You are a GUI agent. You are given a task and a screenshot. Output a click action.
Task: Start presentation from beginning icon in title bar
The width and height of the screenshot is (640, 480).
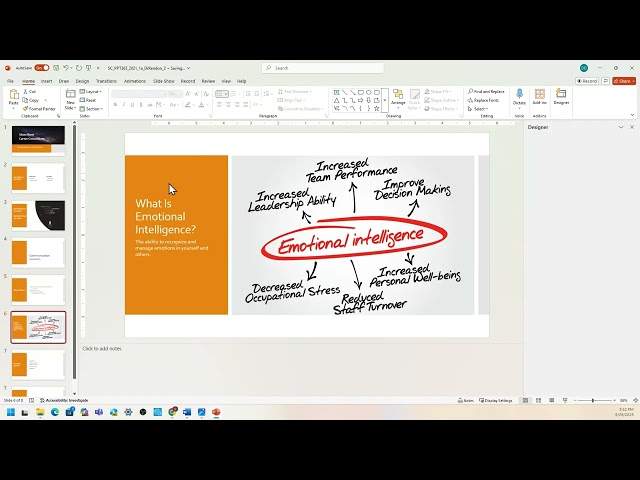(88, 68)
